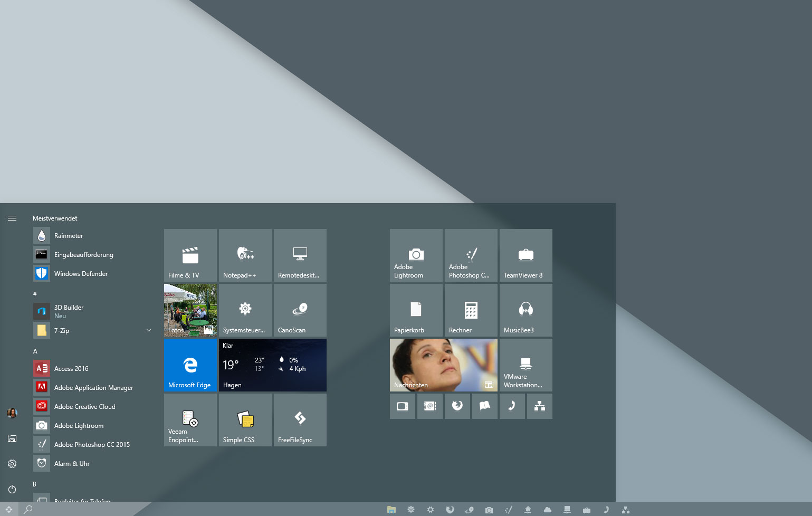The image size is (812, 516).
Task: Open the Adobe Lightroom tile
Action: pos(416,255)
